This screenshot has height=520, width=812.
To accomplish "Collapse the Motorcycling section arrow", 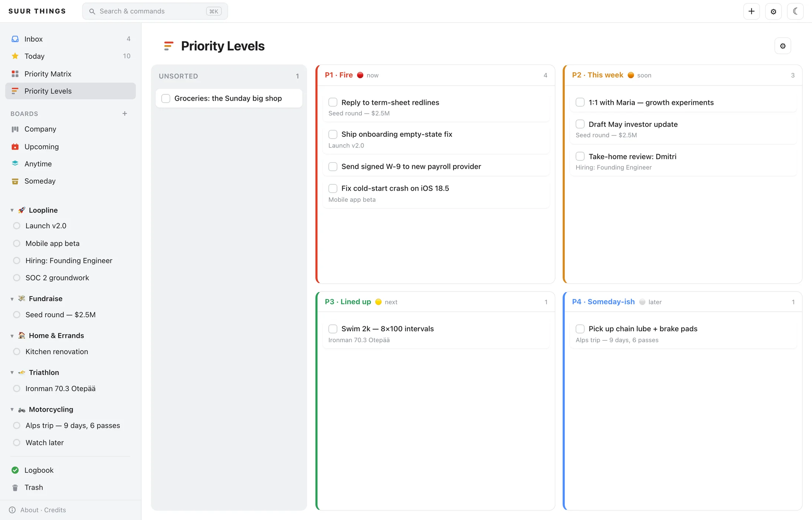I will tap(12, 409).
